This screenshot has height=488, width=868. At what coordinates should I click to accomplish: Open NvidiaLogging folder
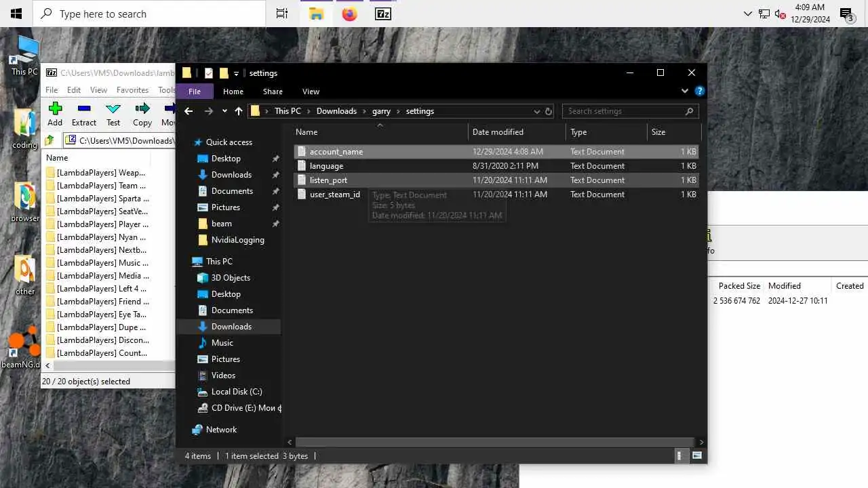[x=237, y=240]
